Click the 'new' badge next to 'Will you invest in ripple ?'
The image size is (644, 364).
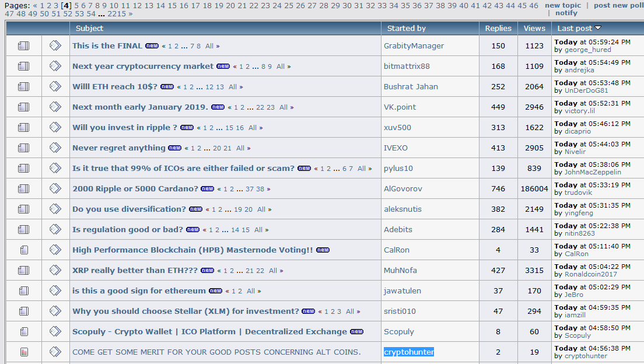187,127
